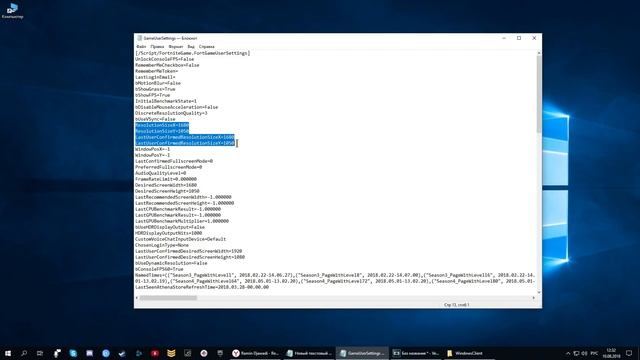Image resolution: width=640 pixels, height=360 pixels.
Task: Click the horizontal scrollbar thumb in Notepad
Action: pyautogui.click(x=168, y=298)
